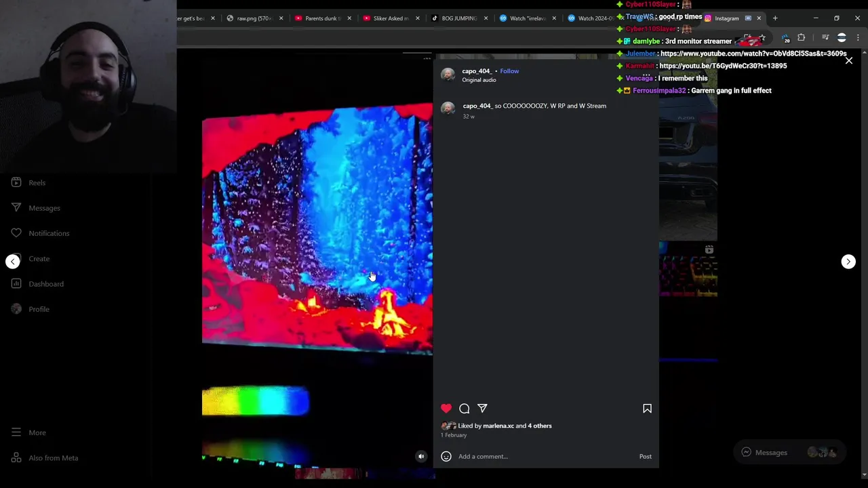868x488 pixels.
Task: Click the post date "1 February"
Action: tap(454, 435)
